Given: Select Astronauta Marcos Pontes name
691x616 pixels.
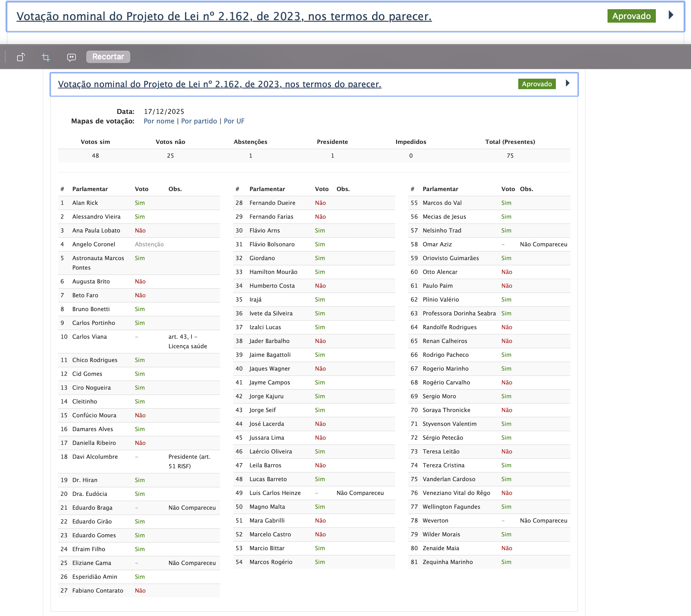Looking at the screenshot, I should tap(98, 263).
